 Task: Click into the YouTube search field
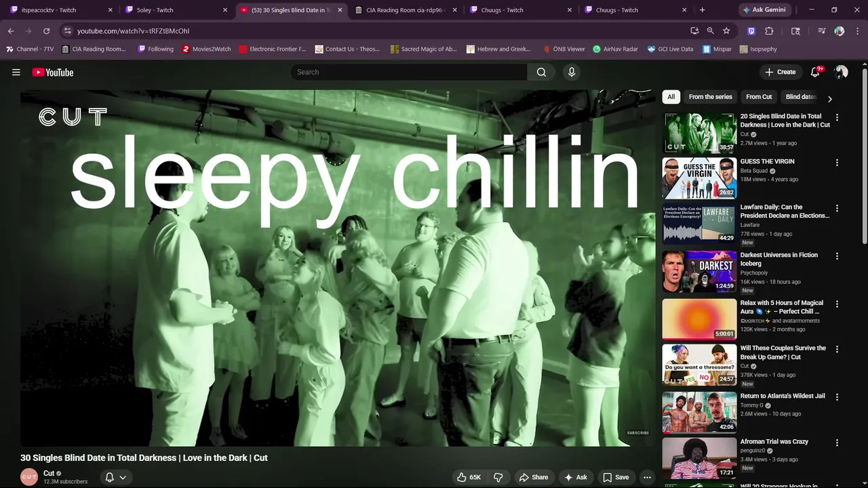click(409, 72)
